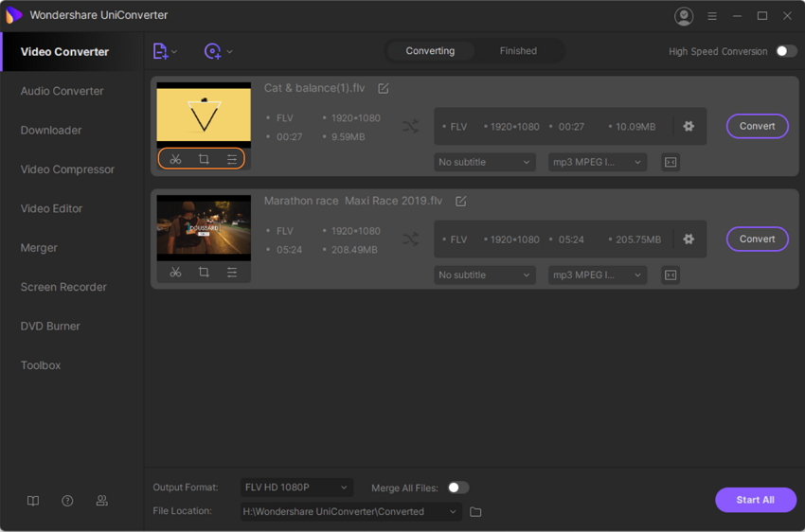Open the user account profile icon
Image resolution: width=805 pixels, height=532 pixels.
[684, 16]
